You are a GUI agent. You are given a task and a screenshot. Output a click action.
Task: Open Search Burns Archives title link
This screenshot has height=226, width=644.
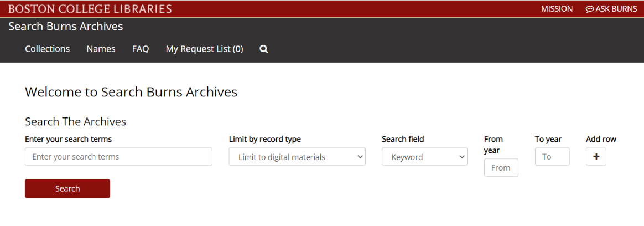click(x=66, y=27)
